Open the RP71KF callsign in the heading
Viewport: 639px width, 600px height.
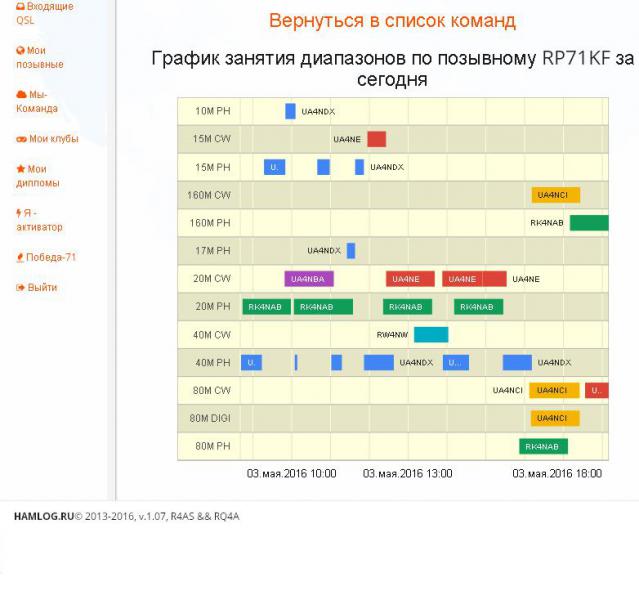point(576,59)
